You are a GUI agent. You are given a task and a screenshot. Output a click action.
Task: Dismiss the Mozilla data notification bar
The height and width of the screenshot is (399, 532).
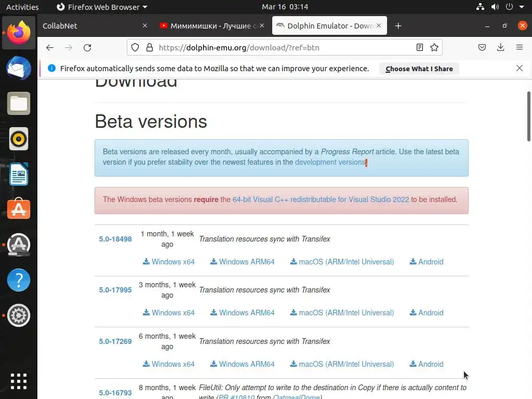pyautogui.click(x=520, y=68)
